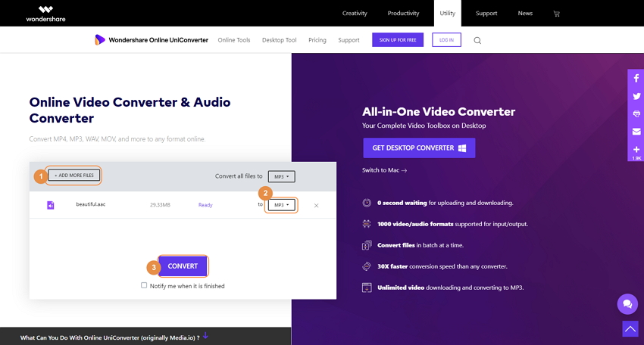This screenshot has width=644, height=345.
Task: Click the down arrow beside What Can You Do
Action: click(x=205, y=336)
